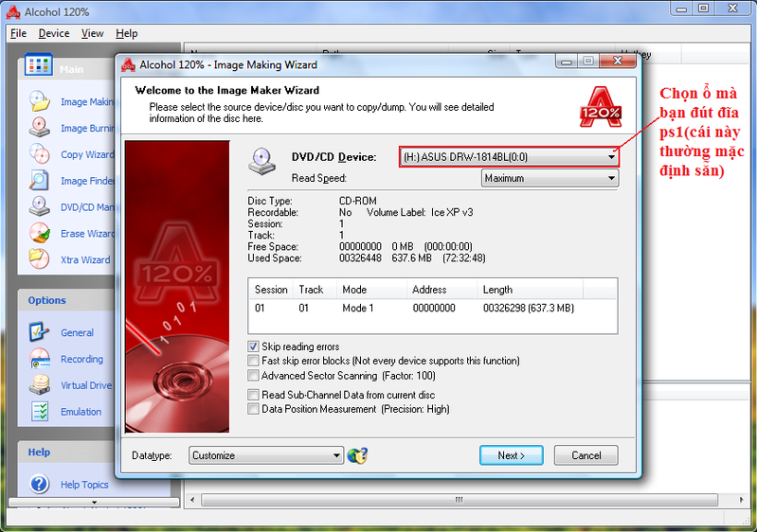Open the Read Speed Maximum dropdown
The width and height of the screenshot is (757, 532).
pyautogui.click(x=550, y=178)
